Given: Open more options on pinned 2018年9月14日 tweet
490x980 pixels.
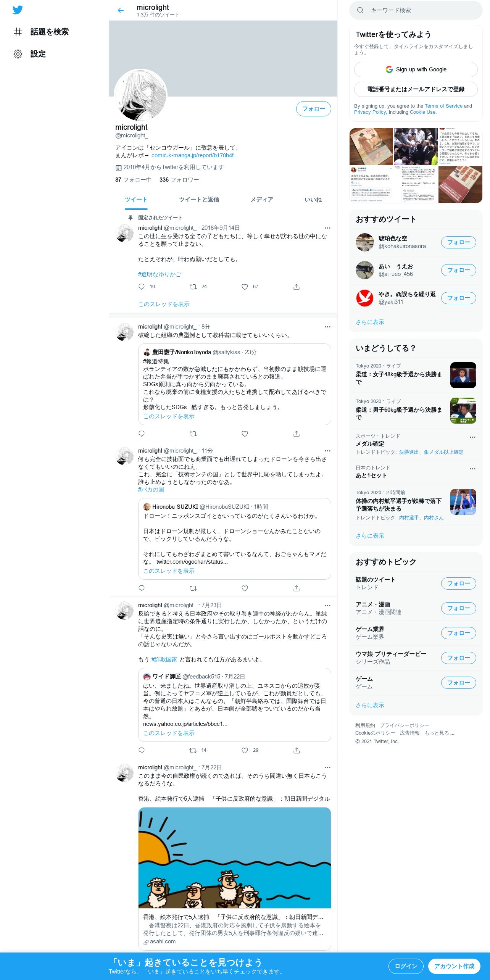Looking at the screenshot, I should pyautogui.click(x=327, y=228).
